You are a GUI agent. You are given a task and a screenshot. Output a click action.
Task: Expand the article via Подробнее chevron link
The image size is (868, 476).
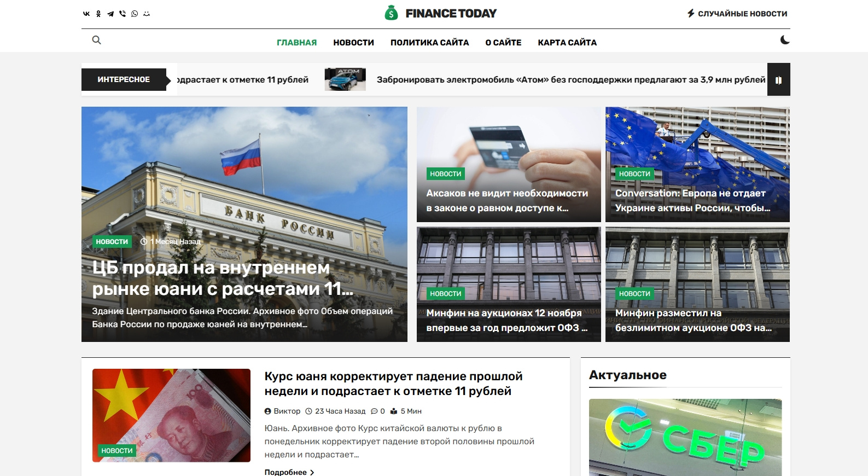(289, 472)
